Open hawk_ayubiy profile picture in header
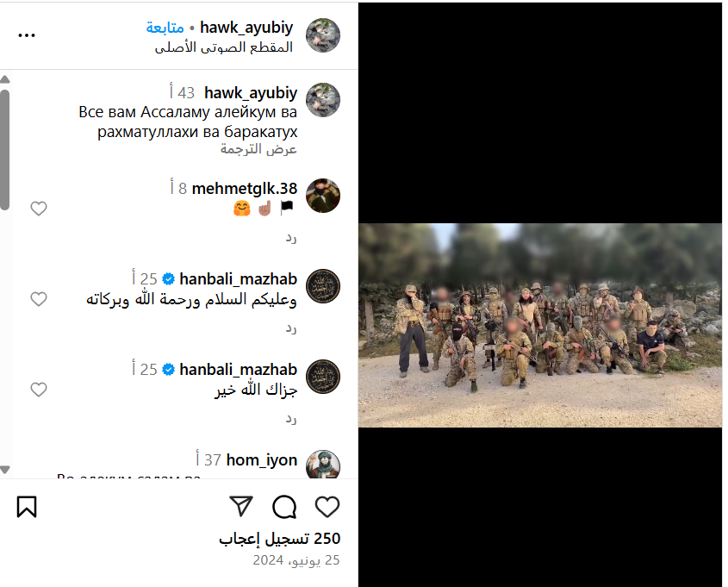 point(323,35)
